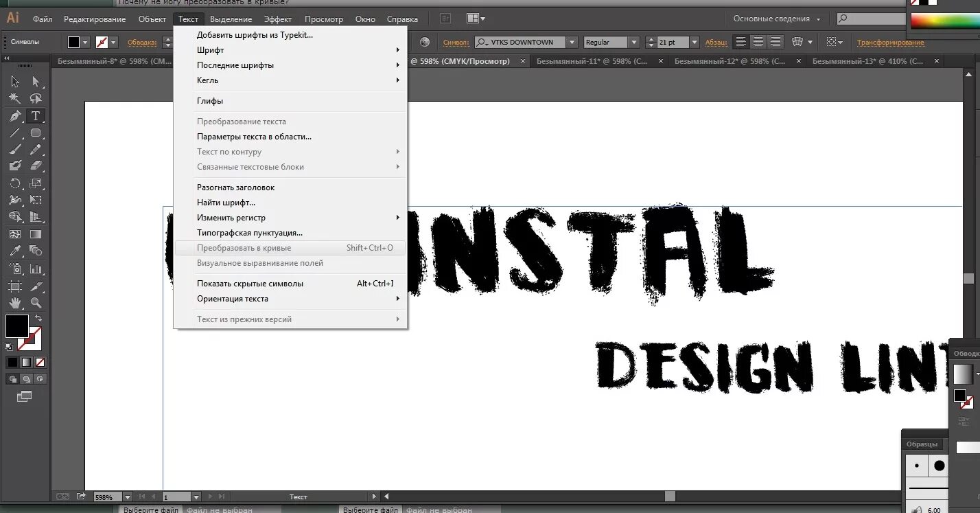Align paragraph text to the left
The height and width of the screenshot is (513, 980).
pos(741,42)
